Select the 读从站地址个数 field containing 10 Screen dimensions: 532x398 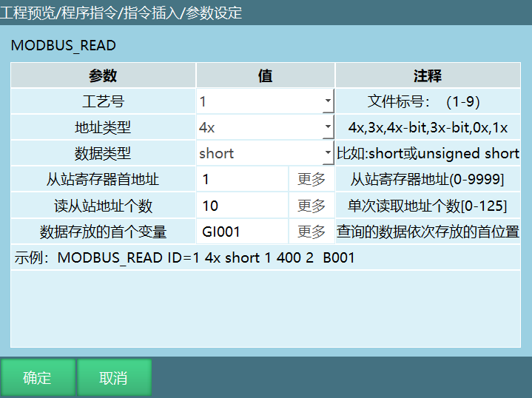click(243, 206)
